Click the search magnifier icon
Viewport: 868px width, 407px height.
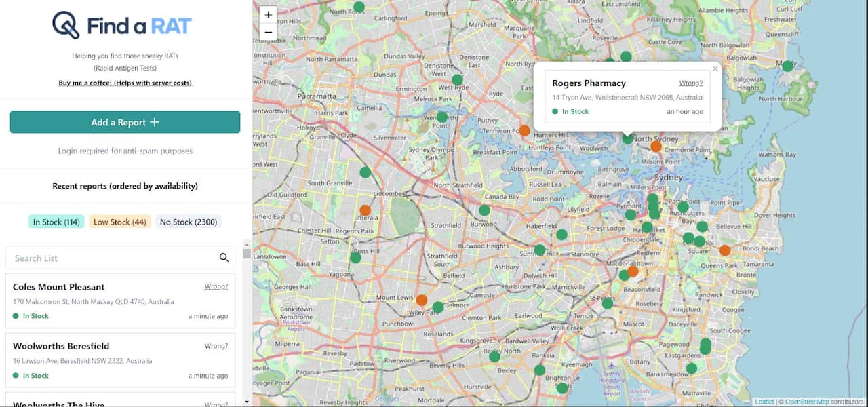pos(224,258)
